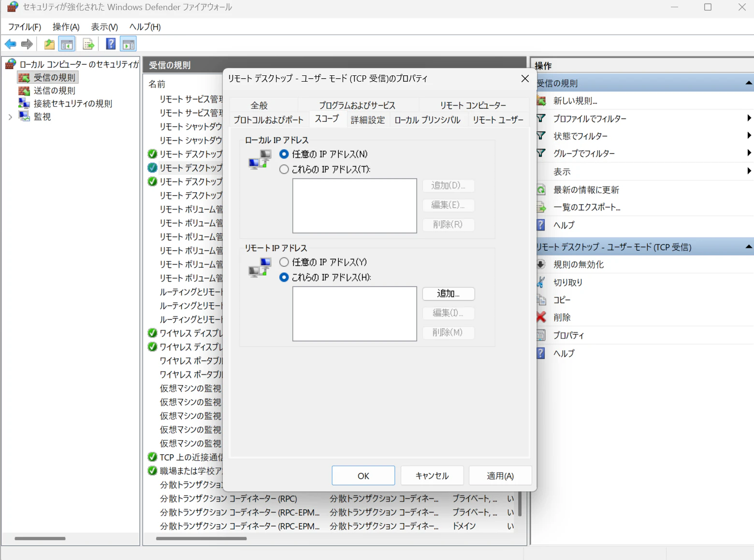
Task: Open the プロファイルでフィルター submenu arrow
Action: [x=749, y=118]
